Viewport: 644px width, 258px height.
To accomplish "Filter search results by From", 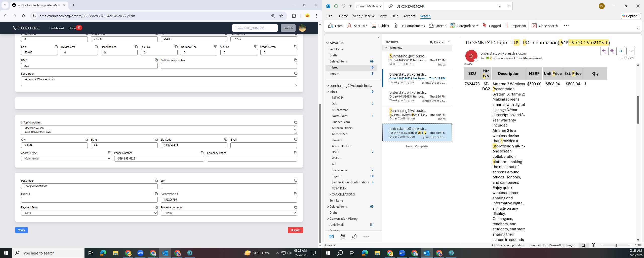I will [x=335, y=26].
